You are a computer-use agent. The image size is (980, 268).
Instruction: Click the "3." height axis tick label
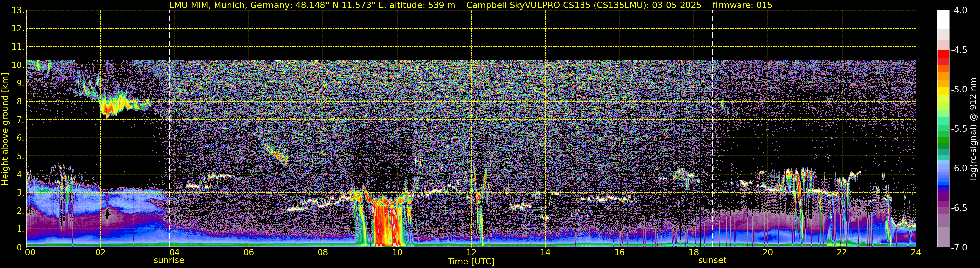tap(20, 193)
